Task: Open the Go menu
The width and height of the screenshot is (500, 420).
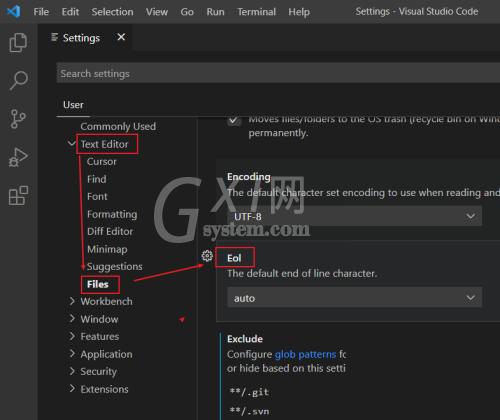Action: pos(187,12)
